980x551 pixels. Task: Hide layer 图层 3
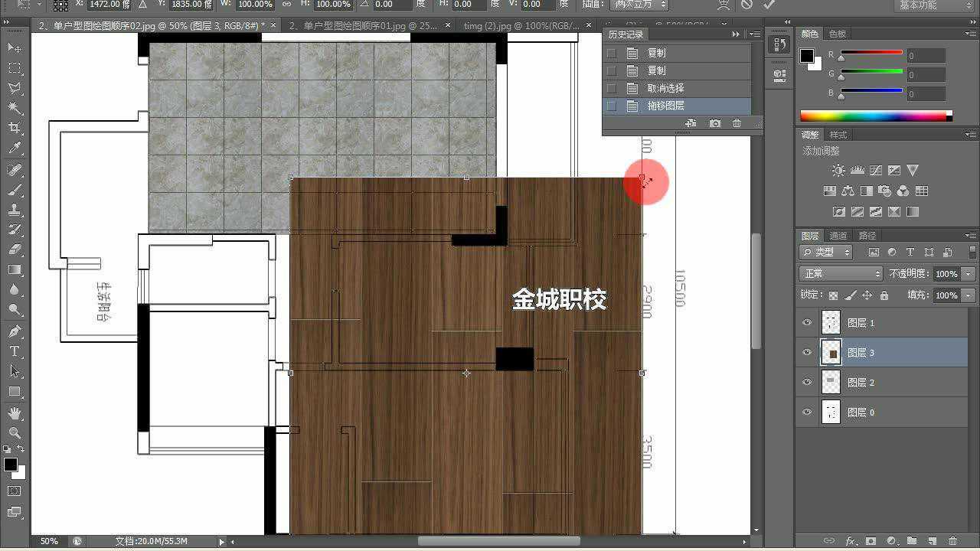[807, 353]
